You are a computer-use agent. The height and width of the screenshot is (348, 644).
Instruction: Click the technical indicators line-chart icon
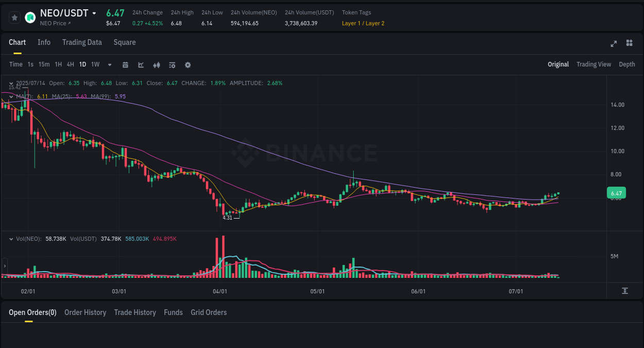tap(140, 64)
